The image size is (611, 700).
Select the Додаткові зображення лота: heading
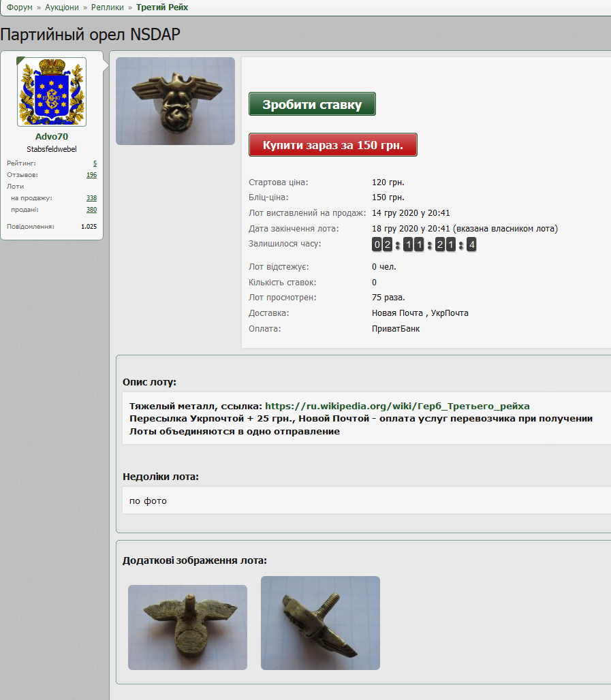[195, 560]
